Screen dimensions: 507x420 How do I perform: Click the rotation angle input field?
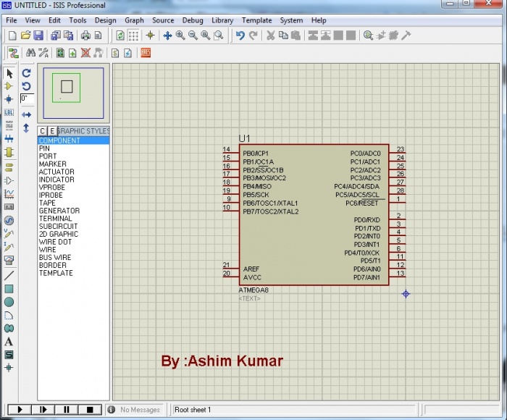pos(27,98)
